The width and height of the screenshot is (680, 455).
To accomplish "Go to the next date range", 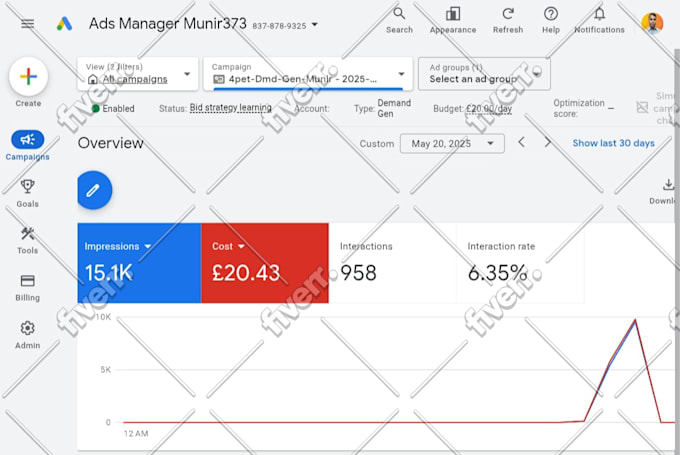I will click(x=548, y=142).
